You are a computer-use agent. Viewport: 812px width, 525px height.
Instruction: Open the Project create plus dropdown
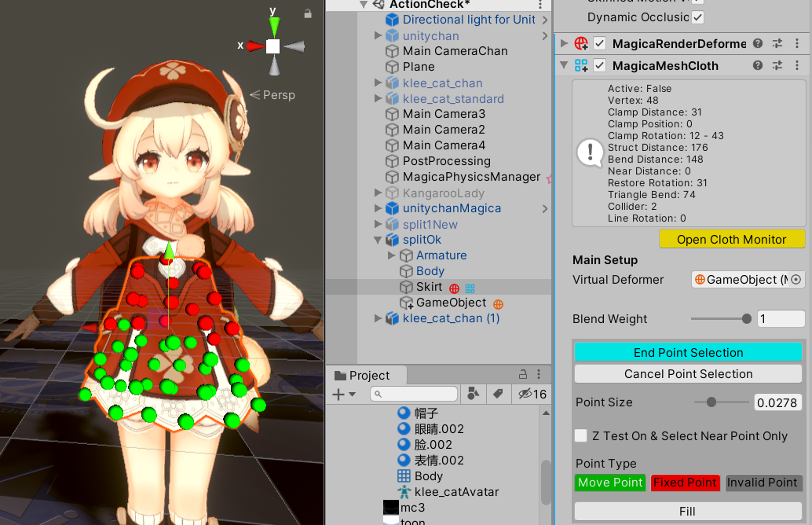344,395
